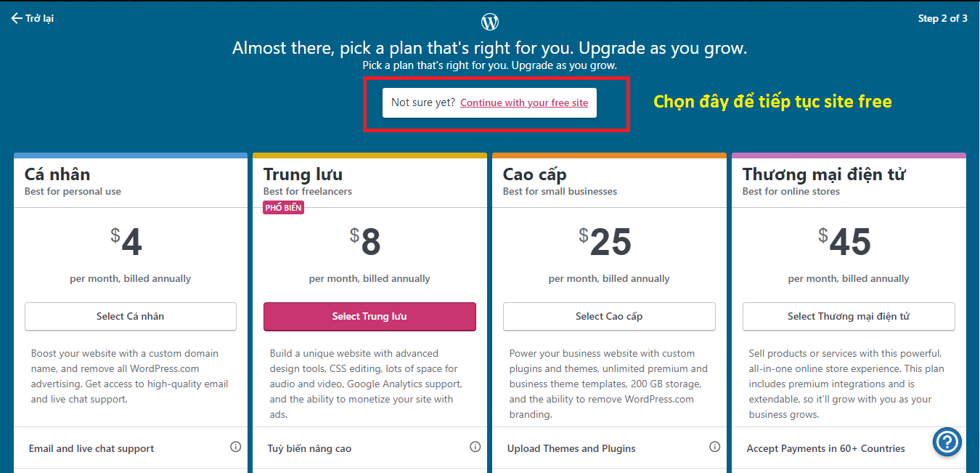Choose the Select Trung lưu plan button
Screen dimensions: 980x473
pos(369,317)
